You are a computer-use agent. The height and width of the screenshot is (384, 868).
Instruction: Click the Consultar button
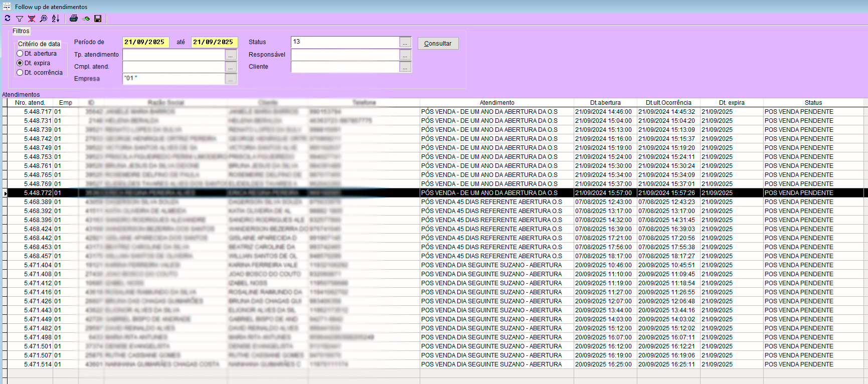click(438, 44)
